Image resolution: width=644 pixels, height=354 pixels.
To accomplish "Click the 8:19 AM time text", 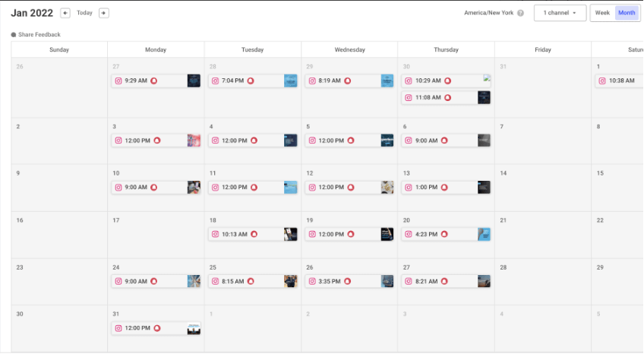I will [330, 81].
